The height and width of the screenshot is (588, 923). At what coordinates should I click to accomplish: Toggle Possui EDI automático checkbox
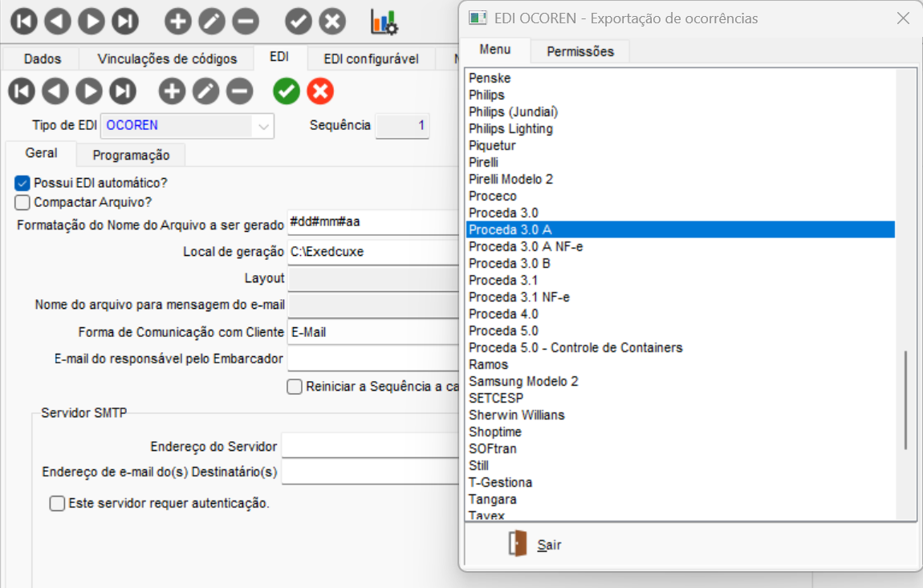[22, 183]
